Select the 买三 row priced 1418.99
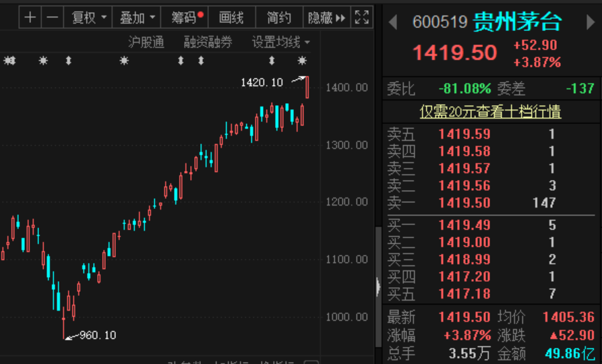This screenshot has height=364, width=602. 491,260
